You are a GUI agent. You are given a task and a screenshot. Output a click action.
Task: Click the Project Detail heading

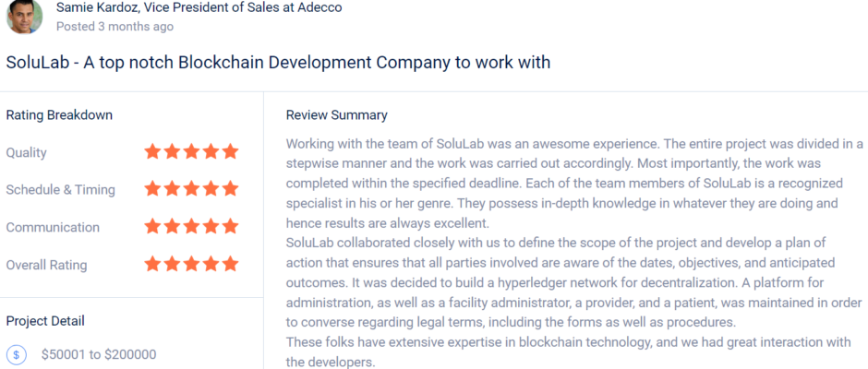(45, 321)
